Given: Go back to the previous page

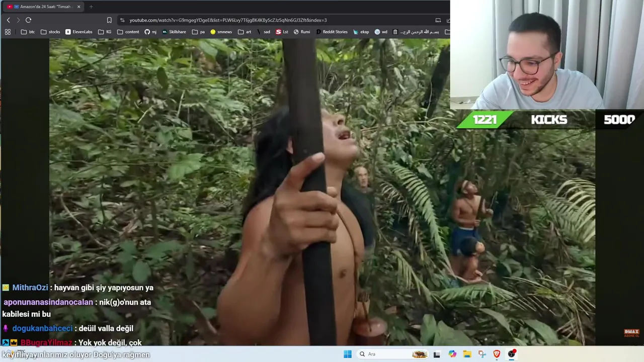Looking at the screenshot, I should (x=8, y=20).
